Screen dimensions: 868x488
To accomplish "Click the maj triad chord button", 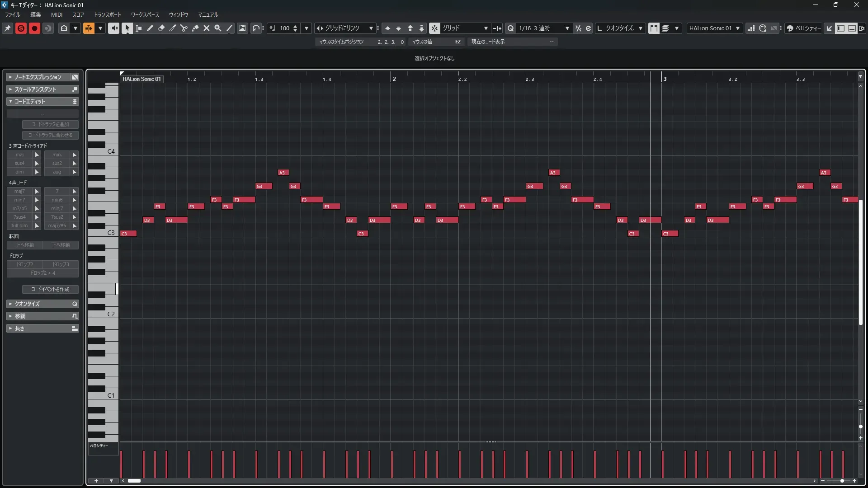I will (19, 155).
